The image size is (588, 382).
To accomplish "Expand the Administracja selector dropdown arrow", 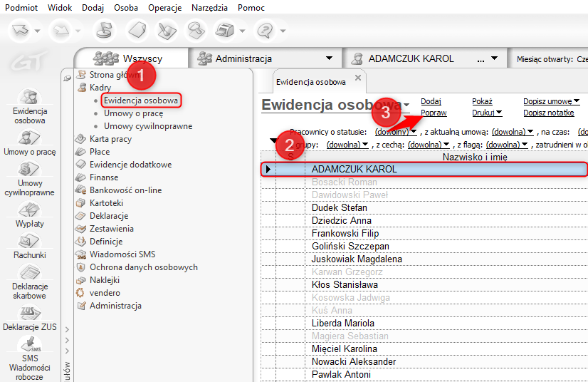I will 329,58.
